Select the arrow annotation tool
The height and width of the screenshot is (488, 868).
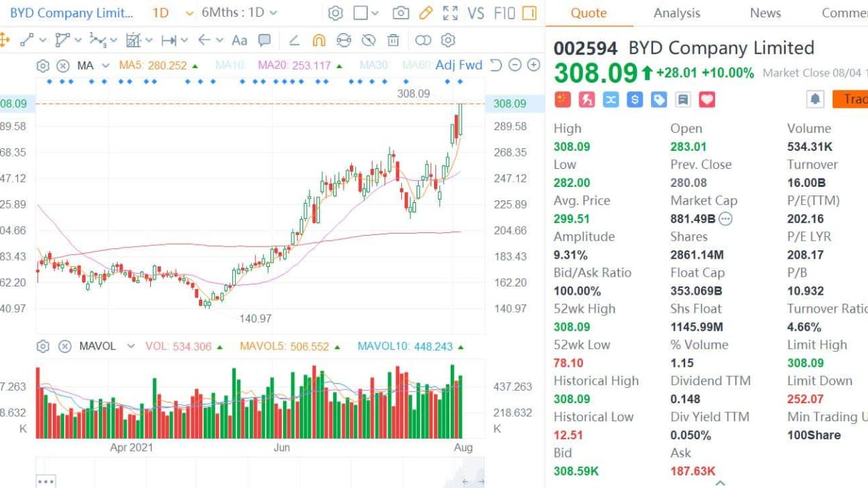204,40
